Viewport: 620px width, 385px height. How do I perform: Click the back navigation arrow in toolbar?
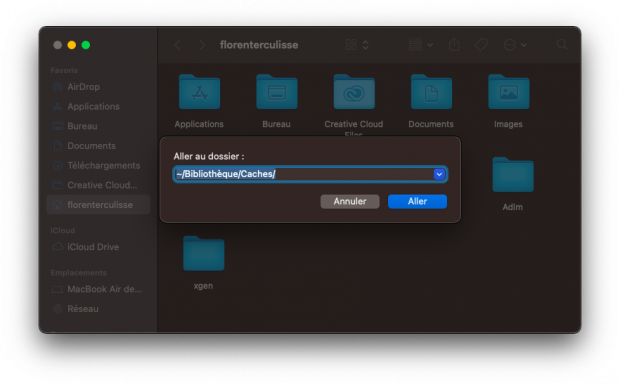click(x=178, y=45)
